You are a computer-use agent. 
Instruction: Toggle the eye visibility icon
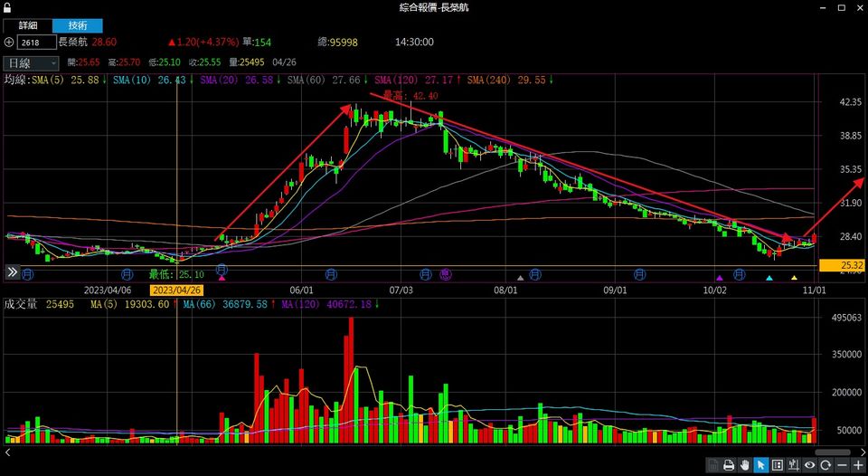coord(810,465)
